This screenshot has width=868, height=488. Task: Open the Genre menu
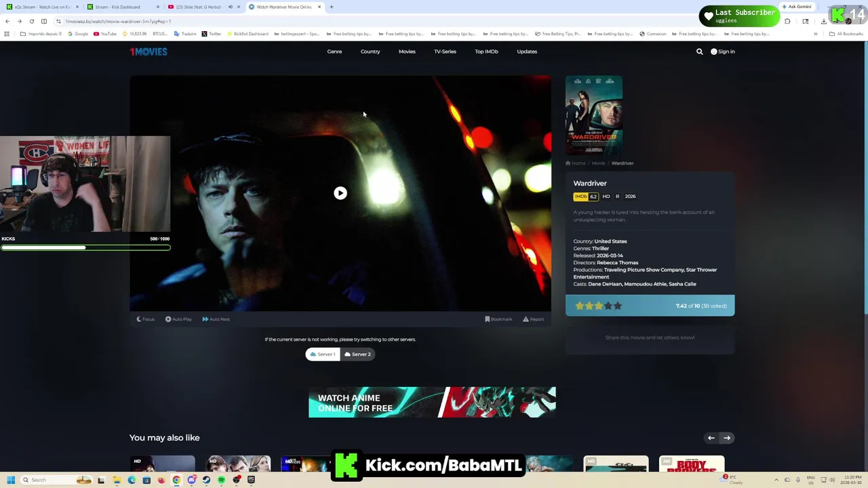click(334, 52)
